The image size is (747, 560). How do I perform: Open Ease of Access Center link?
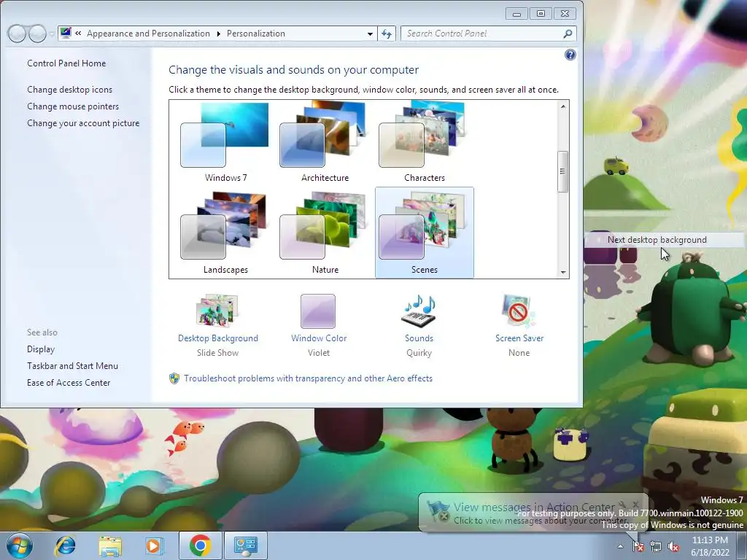click(69, 382)
